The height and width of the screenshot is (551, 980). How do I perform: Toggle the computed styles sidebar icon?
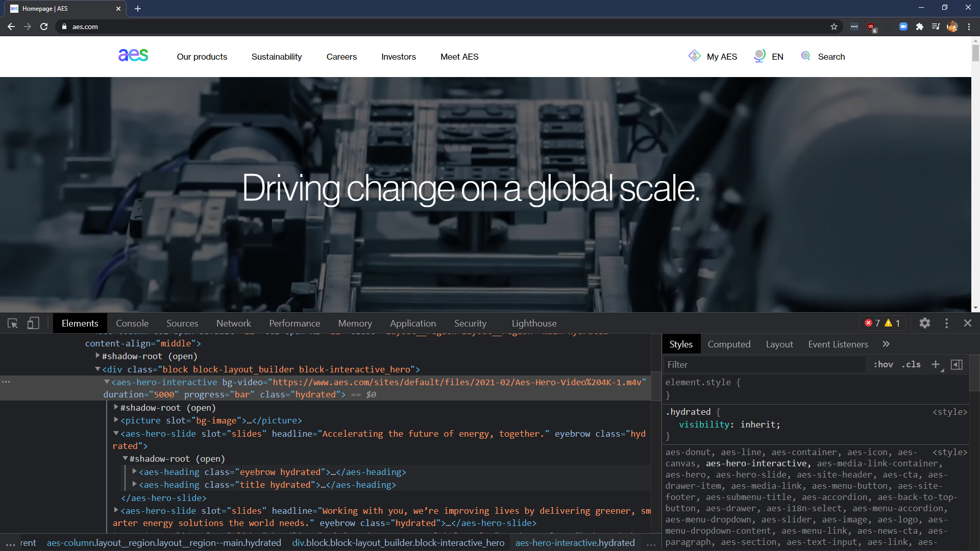(x=957, y=364)
